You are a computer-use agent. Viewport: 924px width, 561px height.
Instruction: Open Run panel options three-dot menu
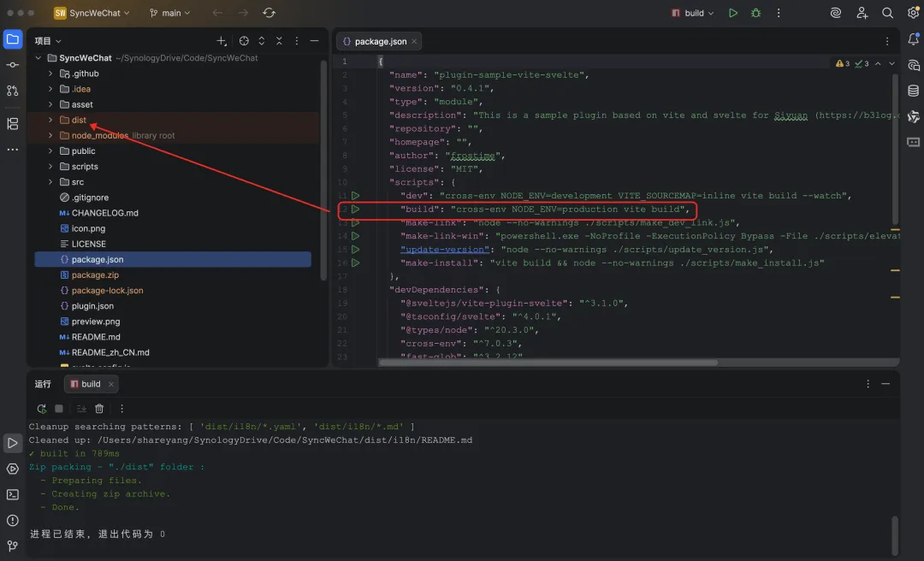tap(868, 384)
